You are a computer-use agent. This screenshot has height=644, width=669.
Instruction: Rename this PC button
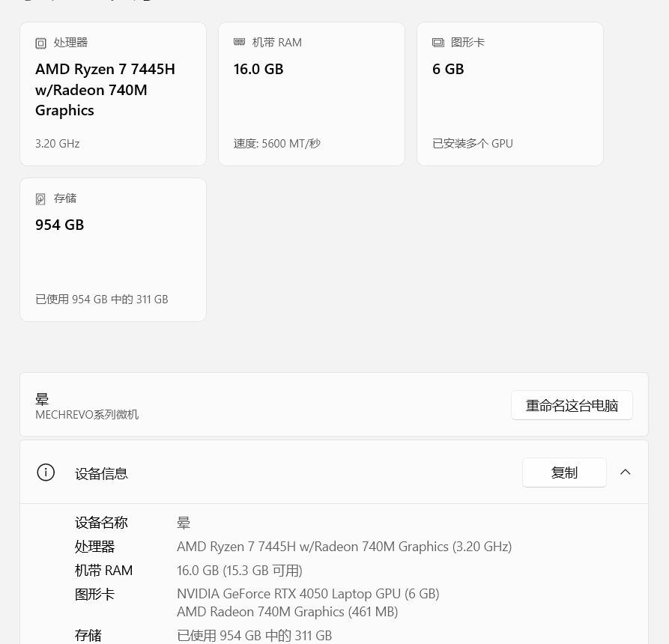(x=572, y=405)
